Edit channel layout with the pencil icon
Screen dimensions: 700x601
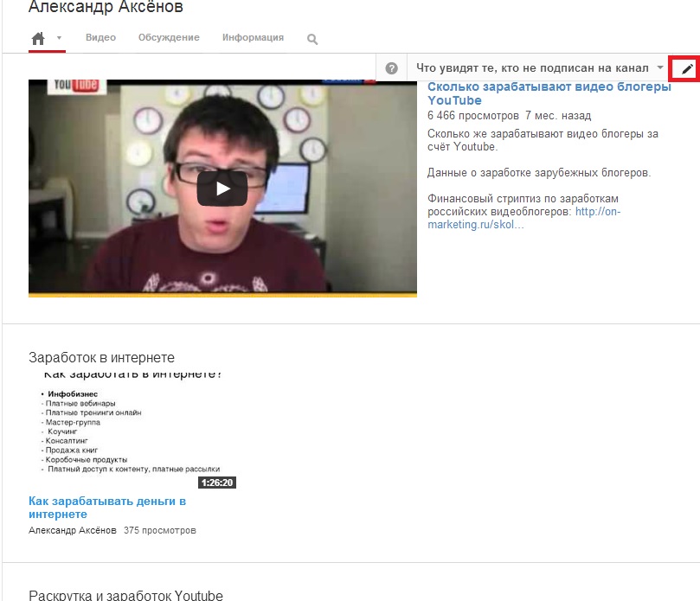click(x=687, y=68)
